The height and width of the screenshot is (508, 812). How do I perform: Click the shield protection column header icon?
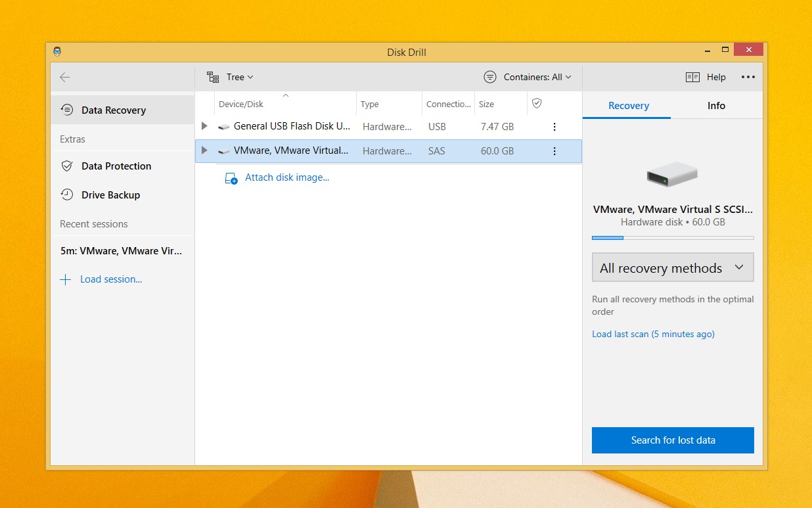(x=537, y=104)
